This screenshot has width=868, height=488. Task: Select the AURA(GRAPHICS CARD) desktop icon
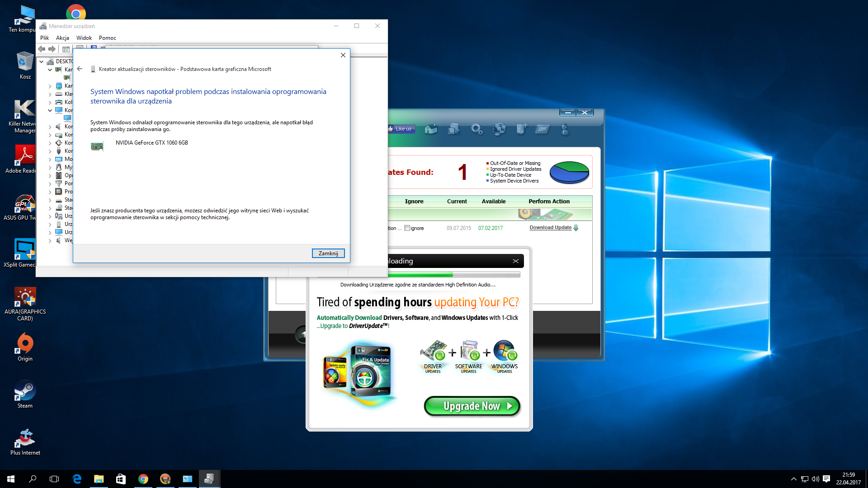(x=25, y=304)
